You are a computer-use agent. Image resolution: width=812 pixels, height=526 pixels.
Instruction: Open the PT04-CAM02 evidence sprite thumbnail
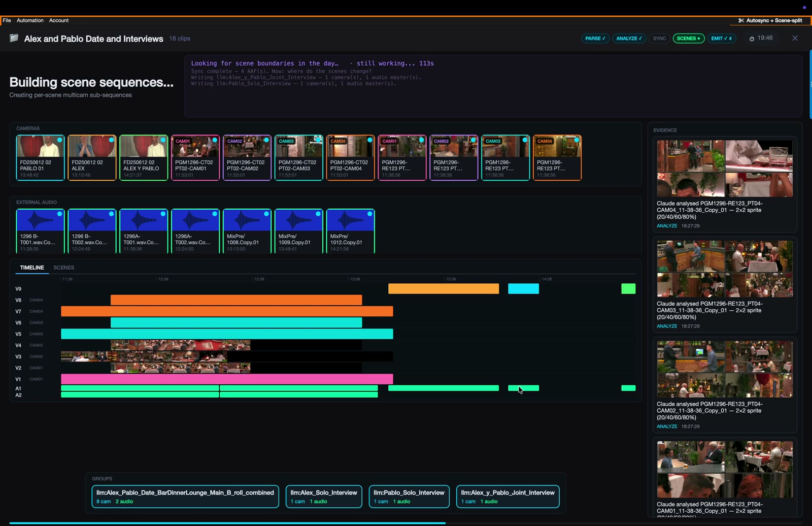(725, 369)
